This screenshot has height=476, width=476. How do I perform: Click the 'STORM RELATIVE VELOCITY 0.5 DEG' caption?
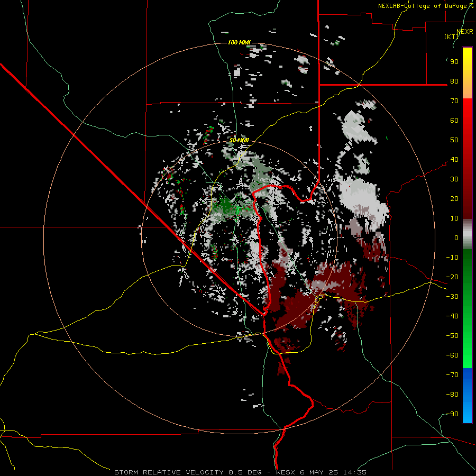188,472
